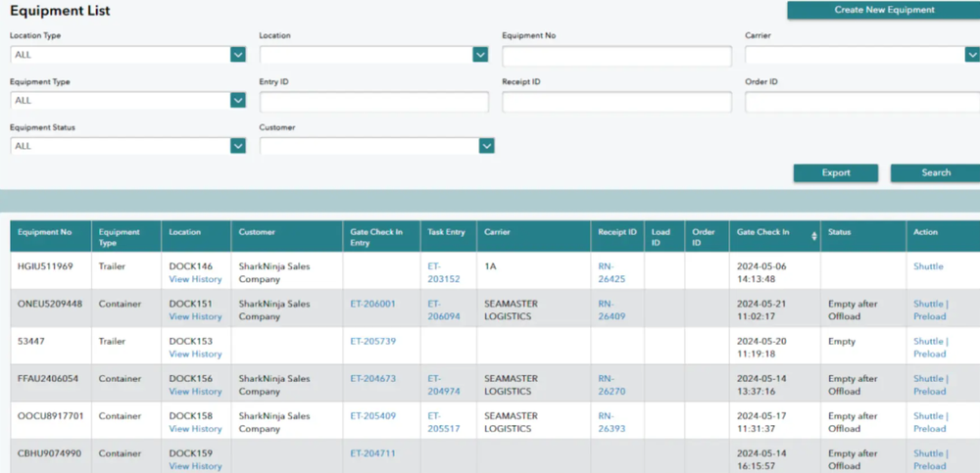Viewport: 980px width, 473px height.
Task: Open receipt RN-26270
Action: (x=612, y=386)
